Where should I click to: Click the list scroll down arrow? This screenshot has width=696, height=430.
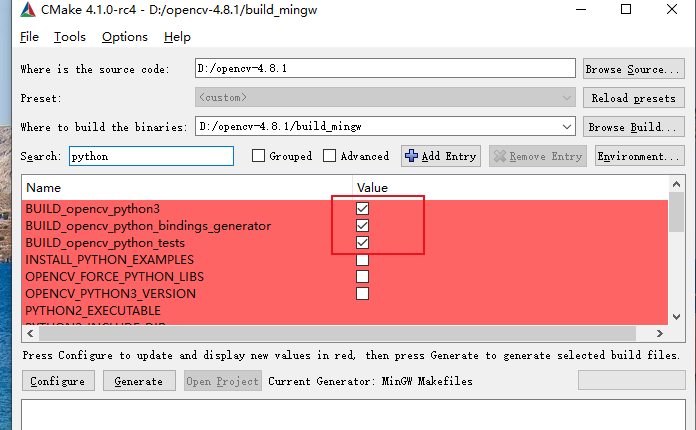(676, 317)
